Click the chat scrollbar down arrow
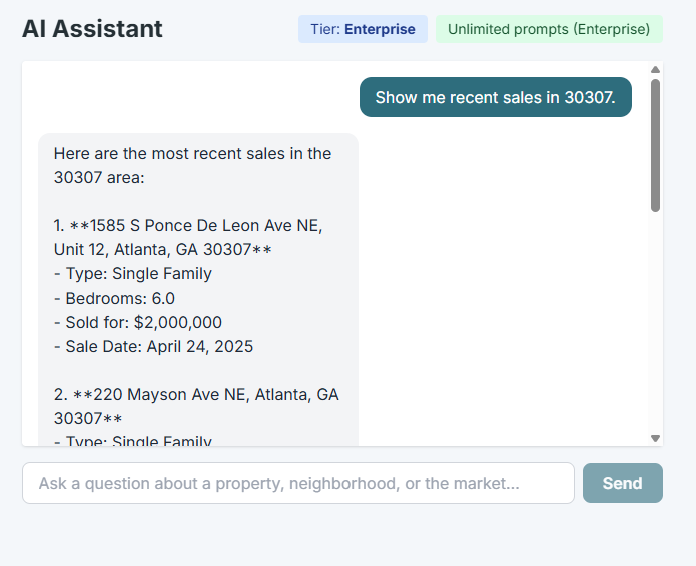 click(x=655, y=439)
